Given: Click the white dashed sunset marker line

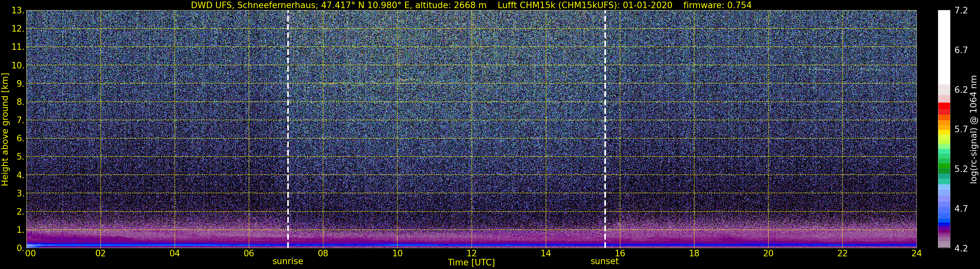Looking at the screenshot, I should (605, 129).
